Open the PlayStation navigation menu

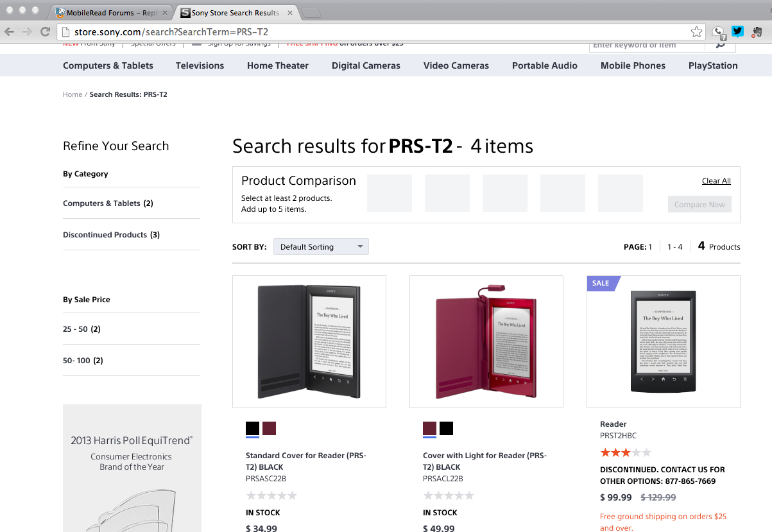pos(713,65)
